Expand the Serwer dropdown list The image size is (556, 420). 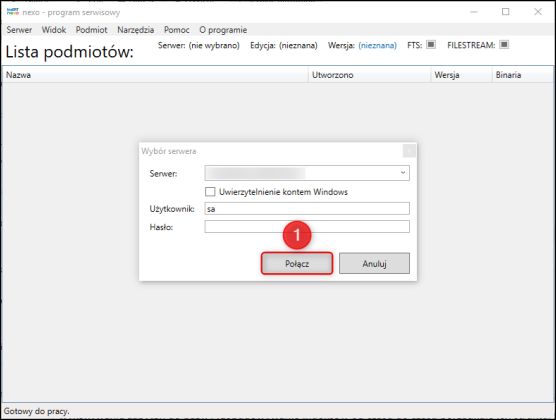tap(403, 173)
